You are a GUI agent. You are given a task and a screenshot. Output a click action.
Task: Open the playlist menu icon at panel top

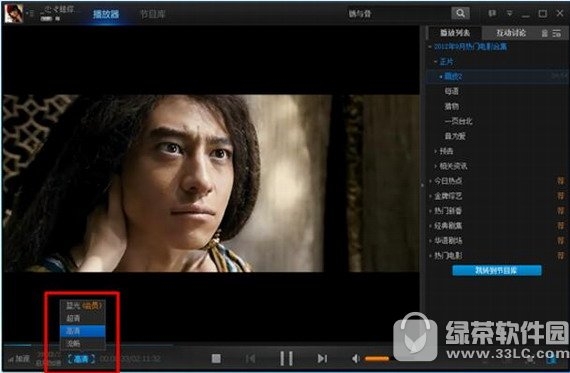coord(557,33)
